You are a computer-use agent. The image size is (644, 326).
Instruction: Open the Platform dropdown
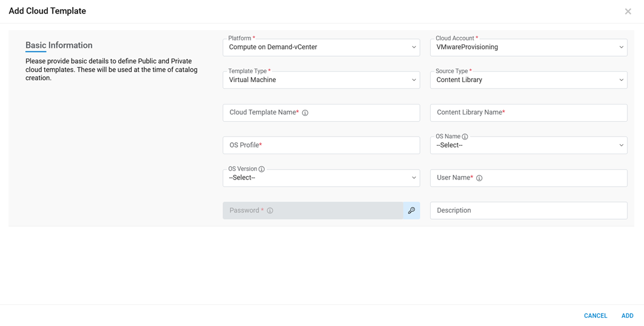pos(321,47)
